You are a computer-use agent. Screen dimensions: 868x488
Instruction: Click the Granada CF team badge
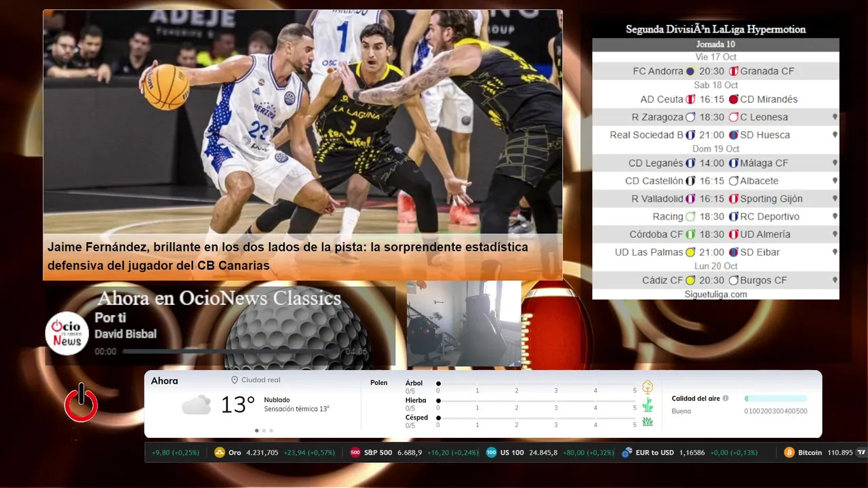pos(733,71)
